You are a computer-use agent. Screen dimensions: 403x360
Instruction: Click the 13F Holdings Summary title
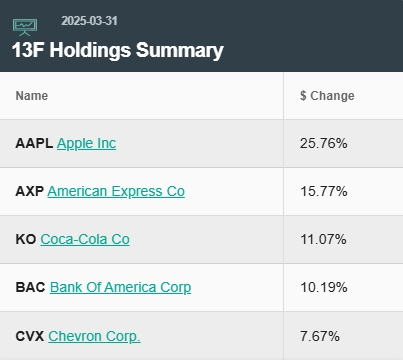tap(117, 50)
